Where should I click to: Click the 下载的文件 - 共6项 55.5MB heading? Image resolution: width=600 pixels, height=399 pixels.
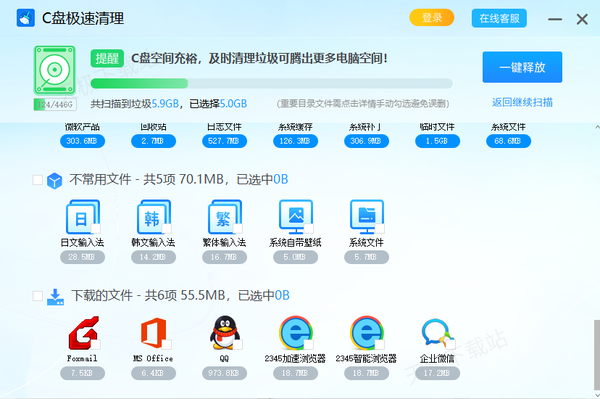(180, 295)
